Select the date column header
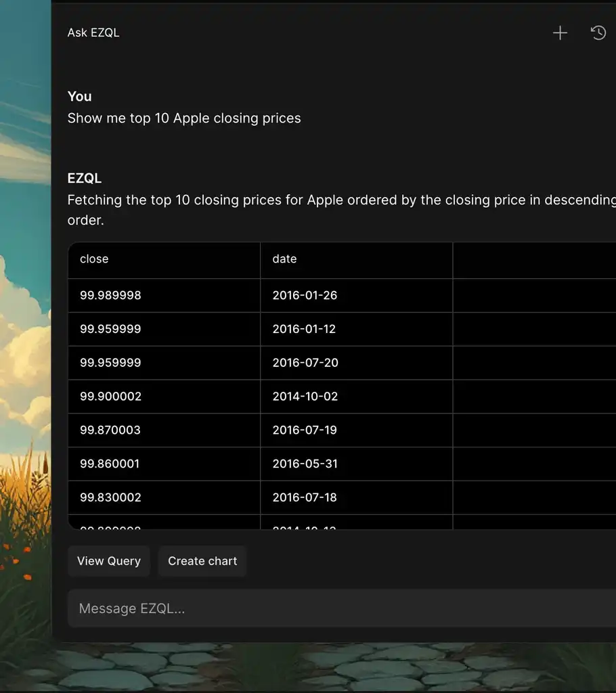The width and height of the screenshot is (616, 693). click(284, 259)
